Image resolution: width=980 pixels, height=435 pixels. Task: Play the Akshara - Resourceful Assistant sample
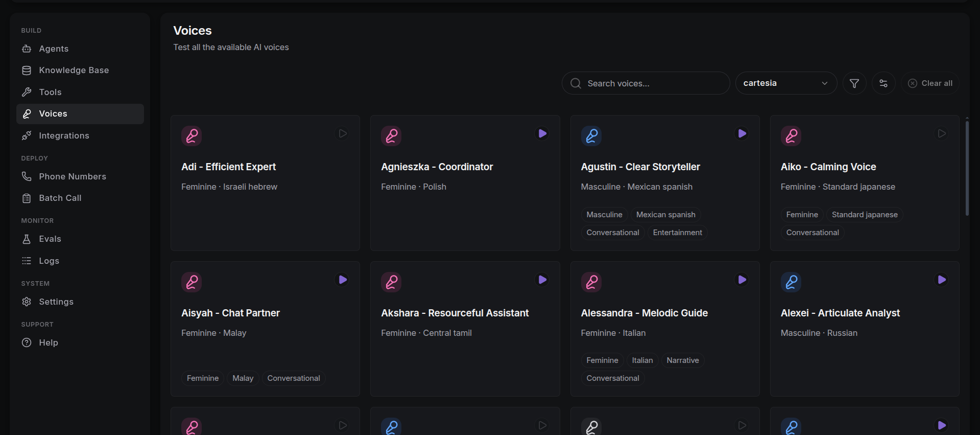tap(542, 280)
